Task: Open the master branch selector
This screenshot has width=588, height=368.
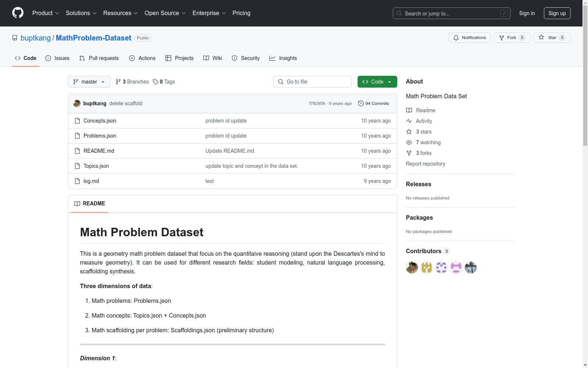Action: point(89,82)
